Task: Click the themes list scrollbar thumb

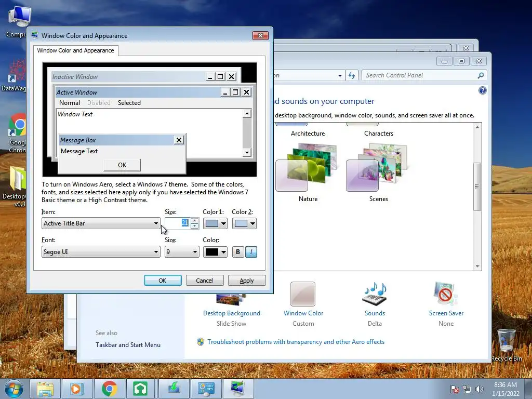Action: pyautogui.click(x=477, y=187)
